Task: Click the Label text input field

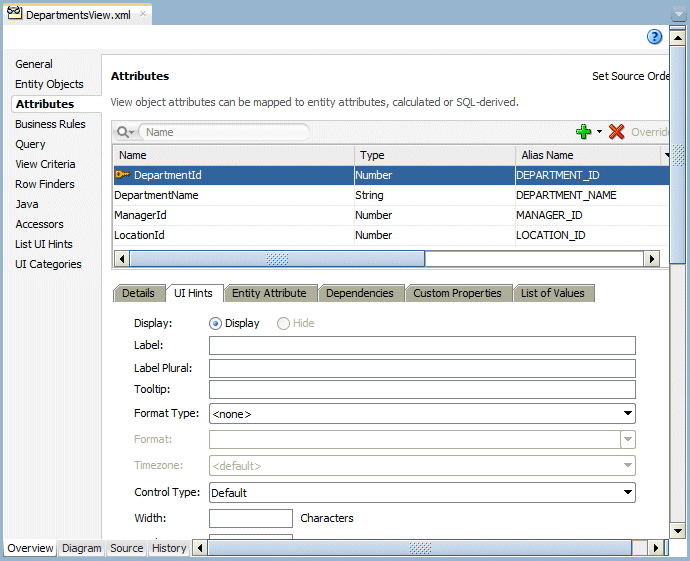Action: tap(422, 346)
